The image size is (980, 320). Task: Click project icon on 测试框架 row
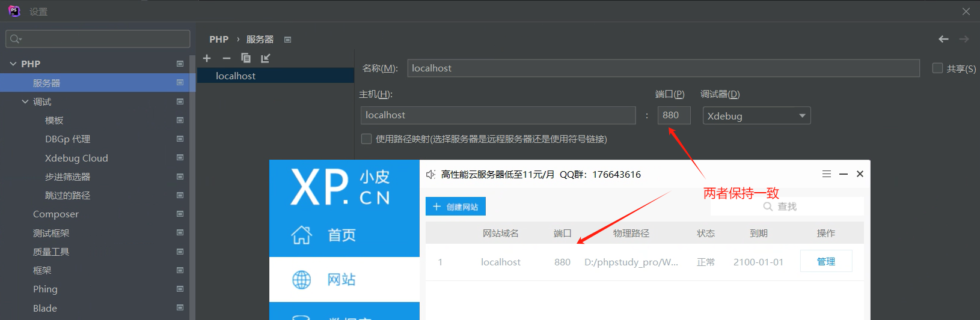pos(180,232)
